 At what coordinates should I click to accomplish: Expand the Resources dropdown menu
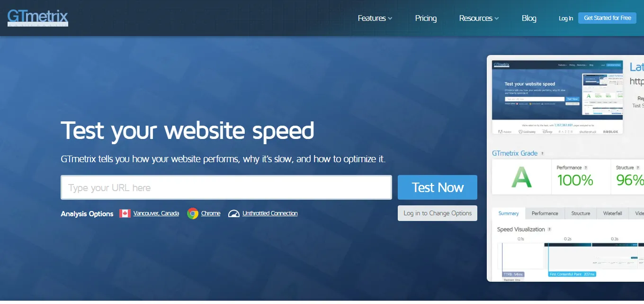point(479,18)
